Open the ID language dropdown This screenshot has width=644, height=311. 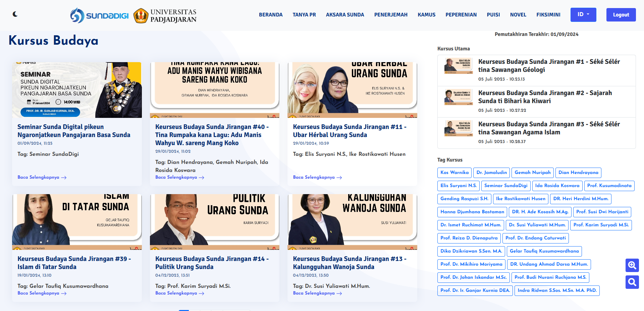click(x=583, y=14)
